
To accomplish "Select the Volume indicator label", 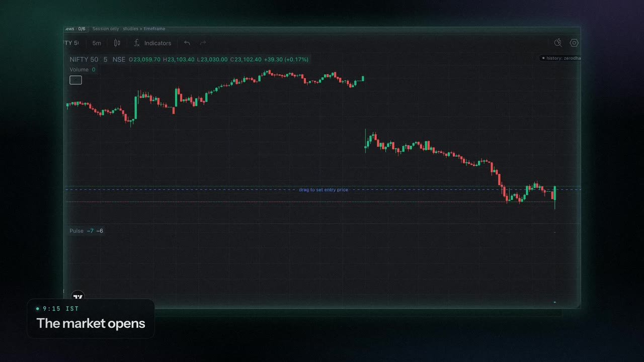I will [x=79, y=70].
